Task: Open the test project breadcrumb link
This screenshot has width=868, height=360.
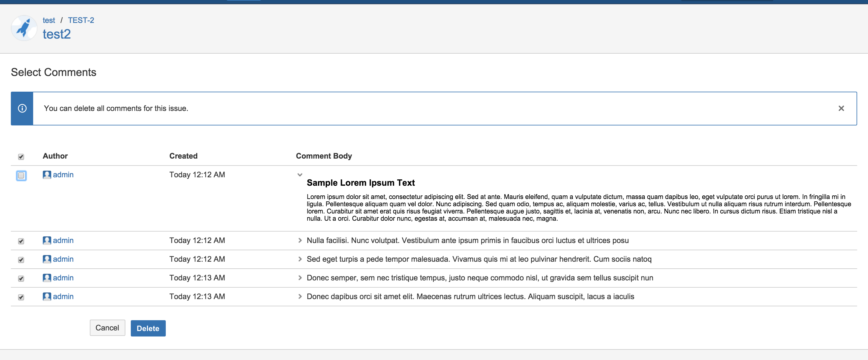Action: tap(49, 20)
